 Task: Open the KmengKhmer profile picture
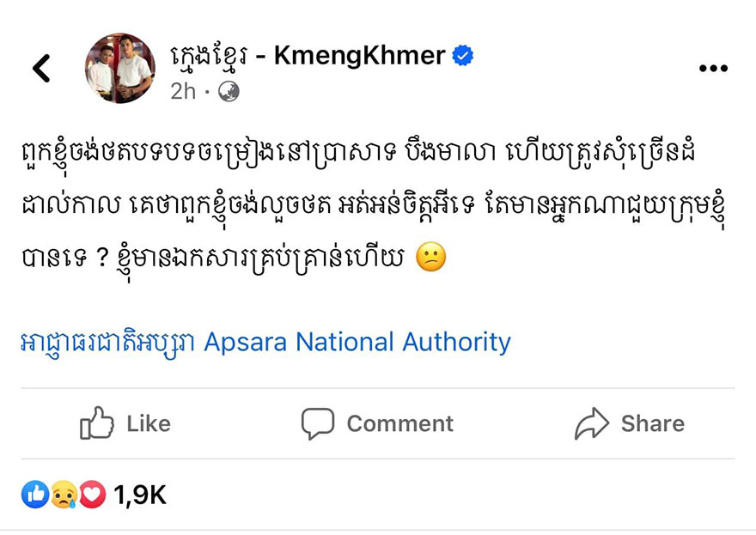click(119, 69)
